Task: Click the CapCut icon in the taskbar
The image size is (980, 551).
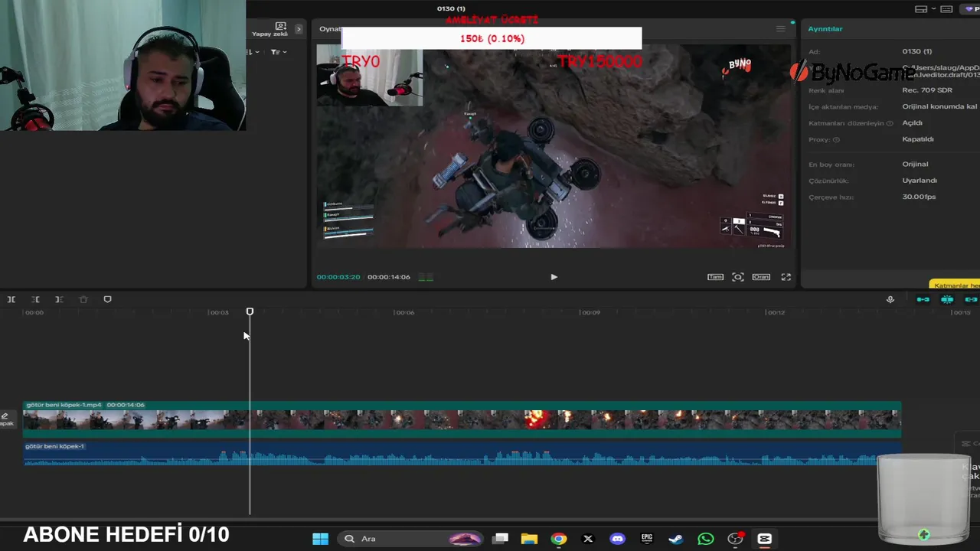Action: 764,539
